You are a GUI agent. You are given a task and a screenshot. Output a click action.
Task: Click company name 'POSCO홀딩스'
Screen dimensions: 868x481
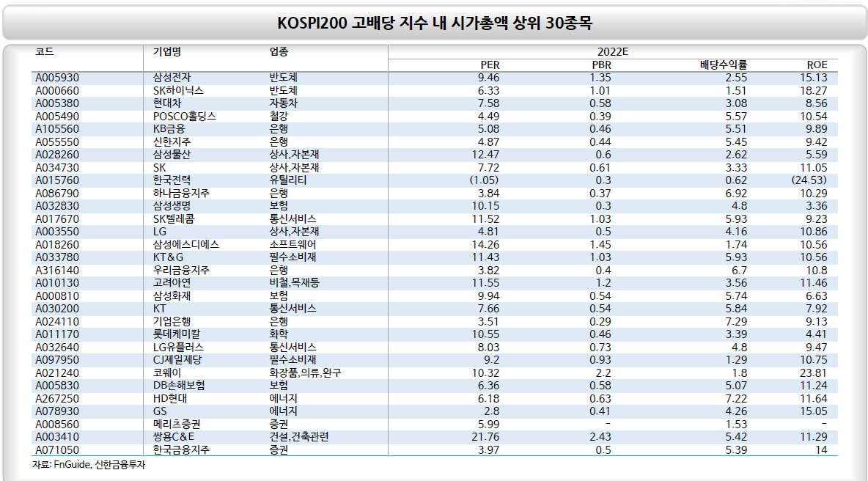pos(184,117)
